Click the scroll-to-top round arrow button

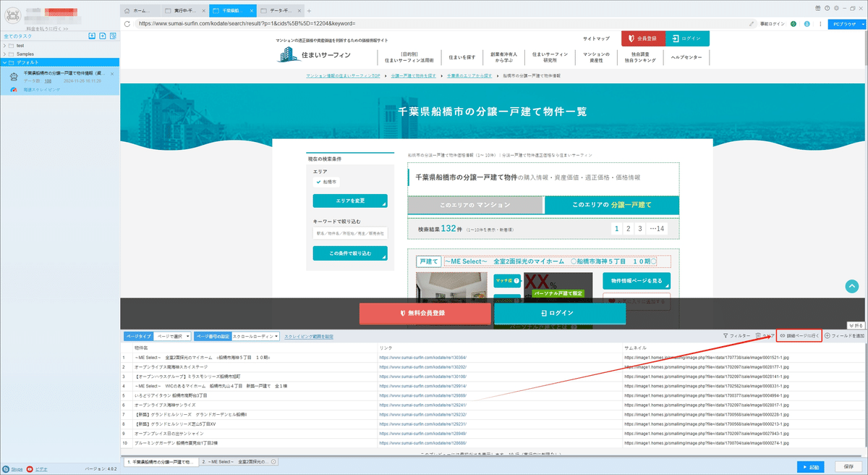(x=851, y=285)
